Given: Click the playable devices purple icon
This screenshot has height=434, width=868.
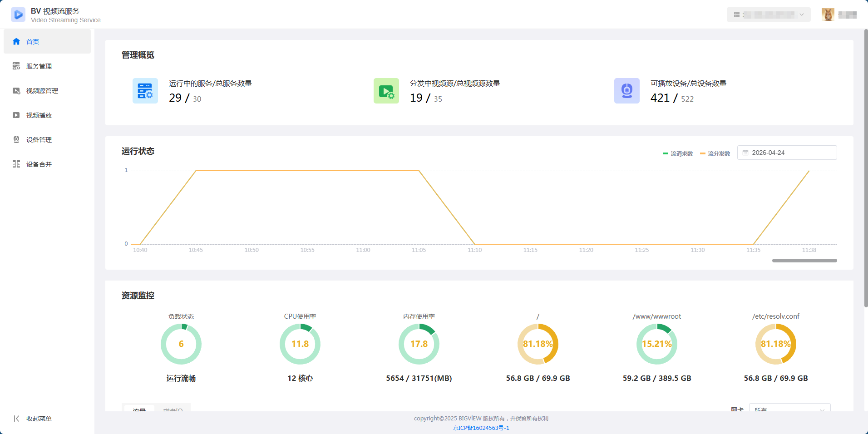Looking at the screenshot, I should pyautogui.click(x=627, y=91).
